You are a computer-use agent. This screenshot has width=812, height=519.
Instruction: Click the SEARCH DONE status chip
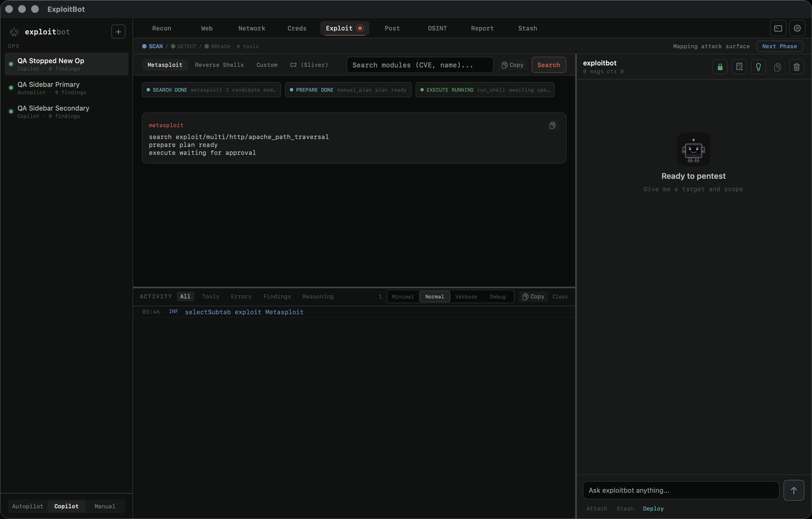[211, 90]
